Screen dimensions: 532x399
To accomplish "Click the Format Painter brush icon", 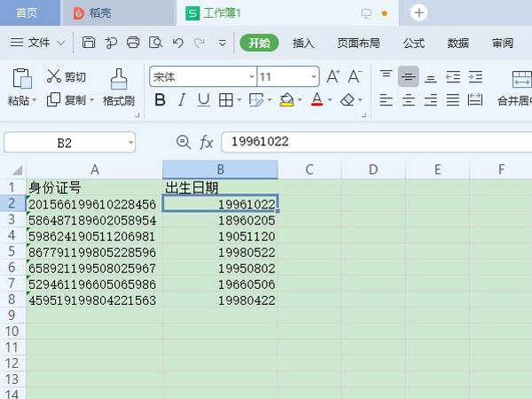I will 119,79.
